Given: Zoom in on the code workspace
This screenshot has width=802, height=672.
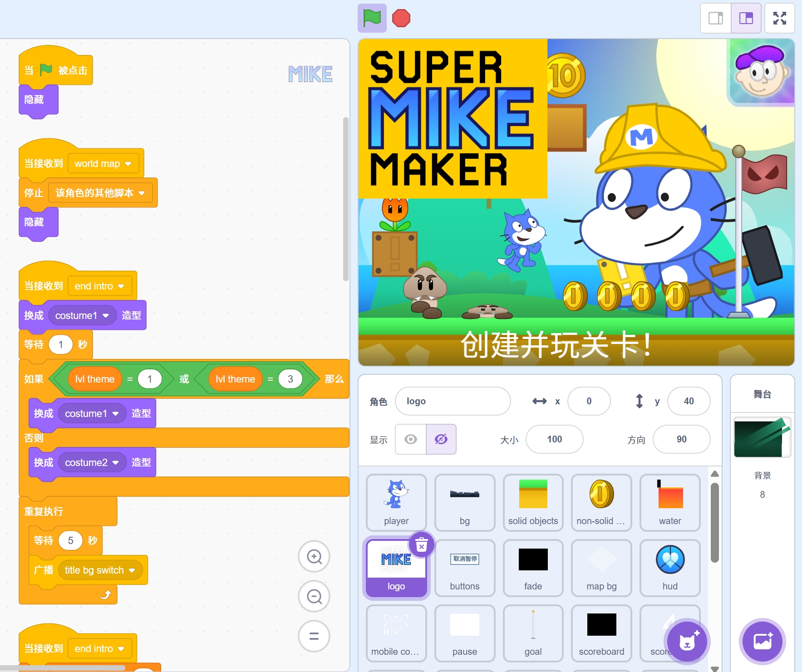Looking at the screenshot, I should (314, 556).
